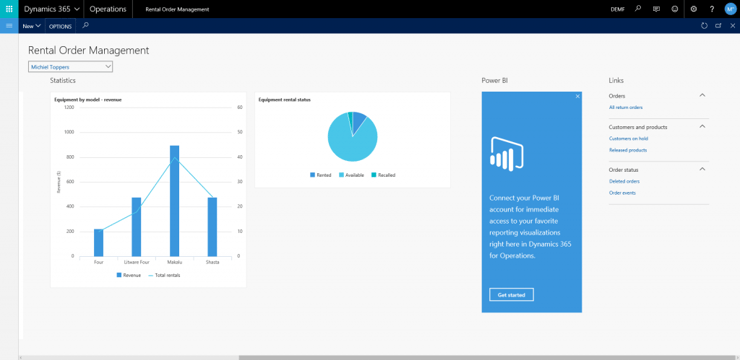Open the New dropdown menu

tap(32, 26)
